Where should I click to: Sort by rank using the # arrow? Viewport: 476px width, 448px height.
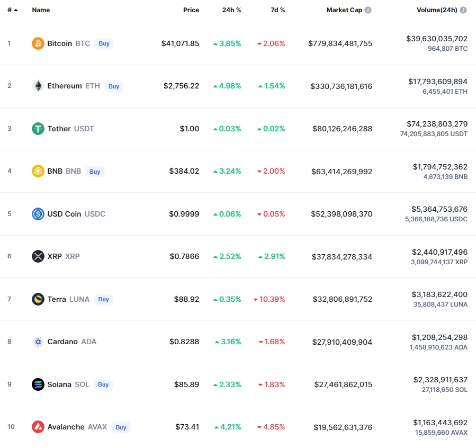point(13,10)
